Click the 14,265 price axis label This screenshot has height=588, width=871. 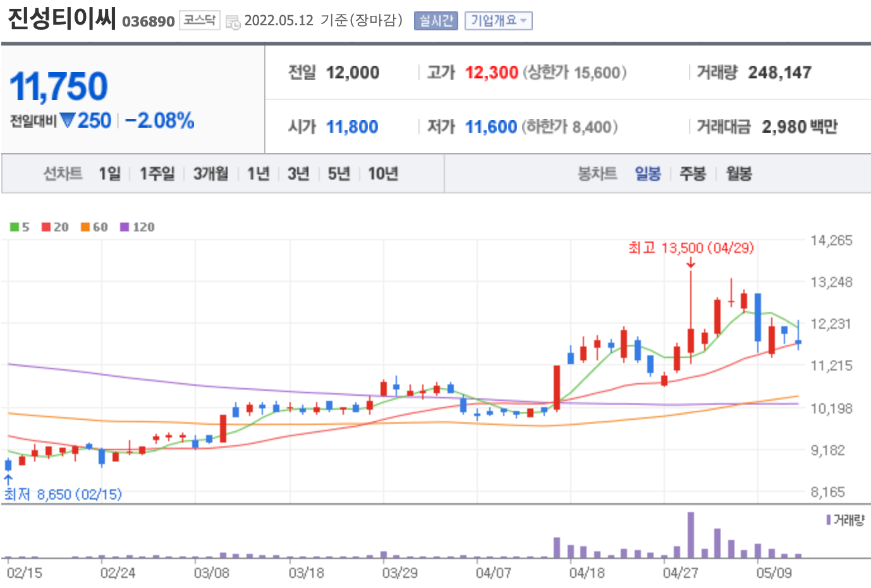click(831, 240)
